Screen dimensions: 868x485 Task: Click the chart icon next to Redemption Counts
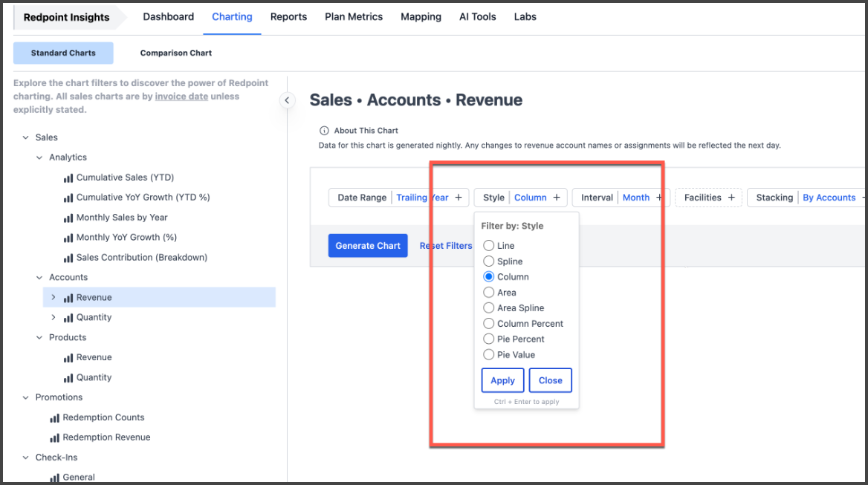coord(54,417)
